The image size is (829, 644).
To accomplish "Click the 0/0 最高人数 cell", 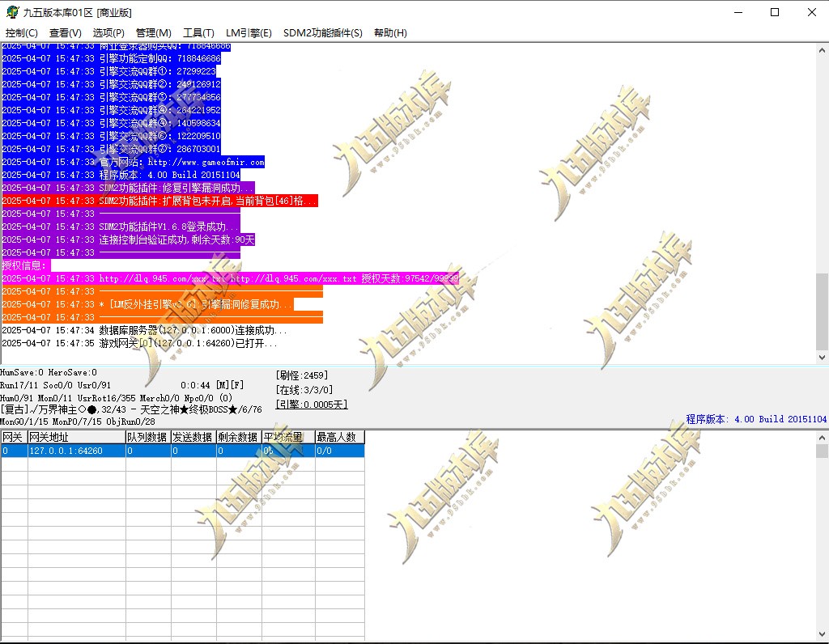I will 340,451.
